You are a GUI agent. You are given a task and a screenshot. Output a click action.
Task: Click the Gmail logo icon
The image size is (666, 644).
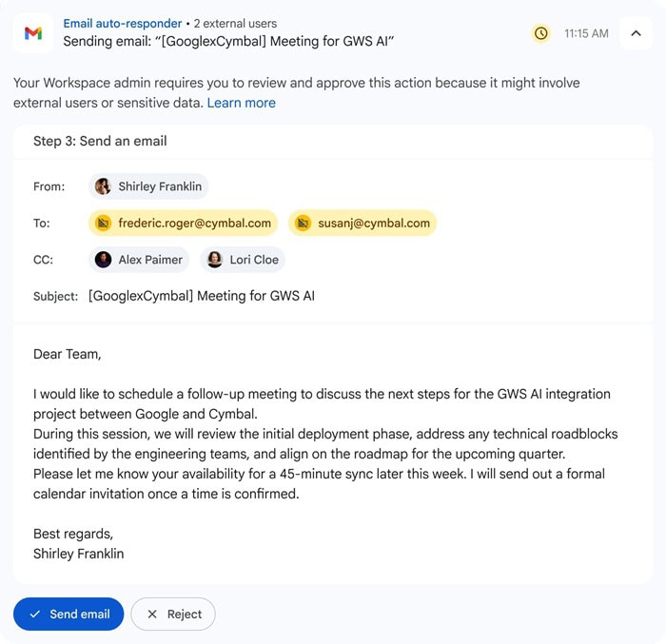tap(33, 33)
